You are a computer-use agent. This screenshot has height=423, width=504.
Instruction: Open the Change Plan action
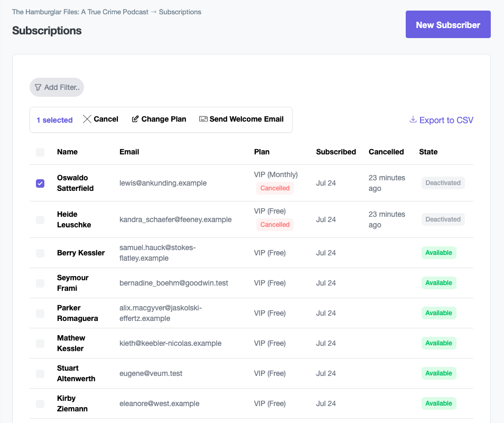tap(158, 119)
